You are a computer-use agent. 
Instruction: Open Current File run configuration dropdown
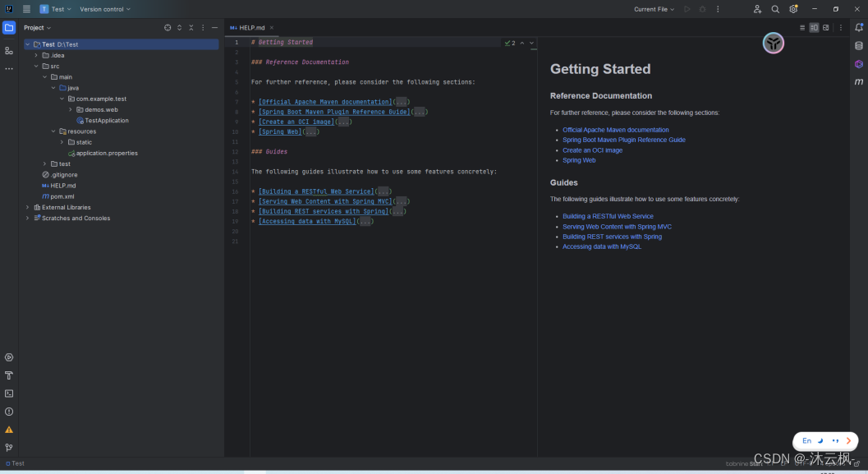pyautogui.click(x=654, y=9)
